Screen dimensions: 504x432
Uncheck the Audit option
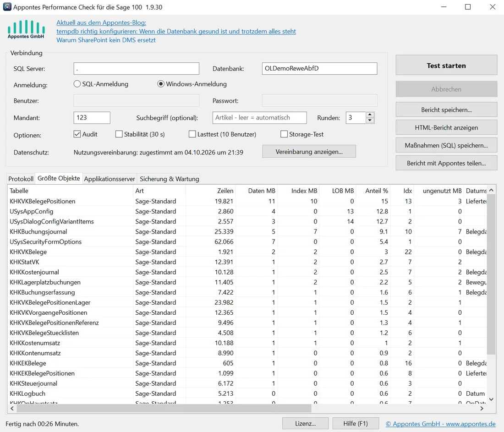(x=77, y=134)
